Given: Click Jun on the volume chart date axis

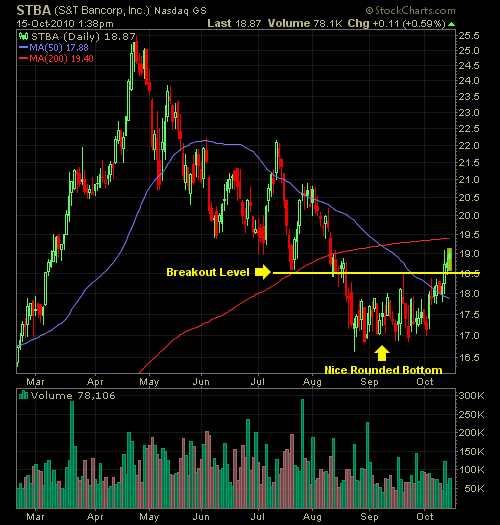Looking at the screenshot, I should (201, 517).
